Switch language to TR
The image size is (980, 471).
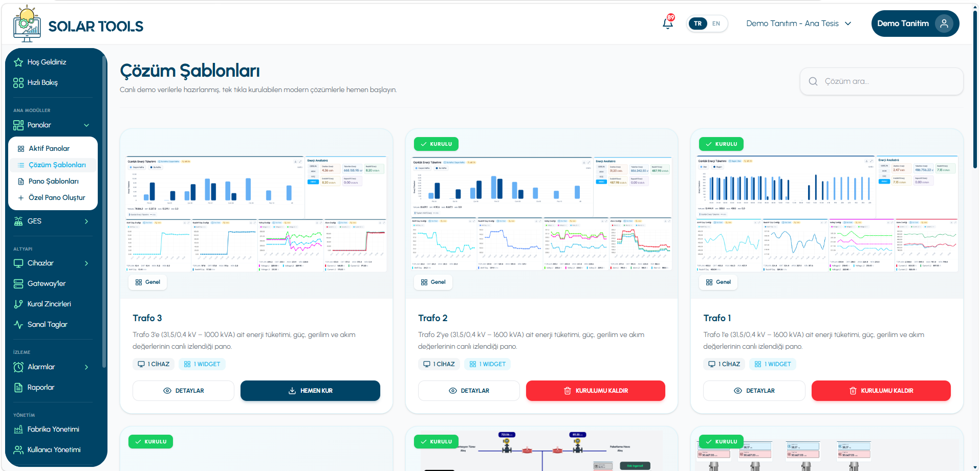coord(698,24)
